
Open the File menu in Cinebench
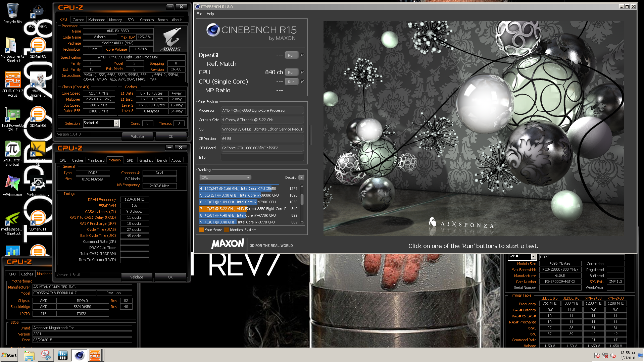click(x=199, y=14)
